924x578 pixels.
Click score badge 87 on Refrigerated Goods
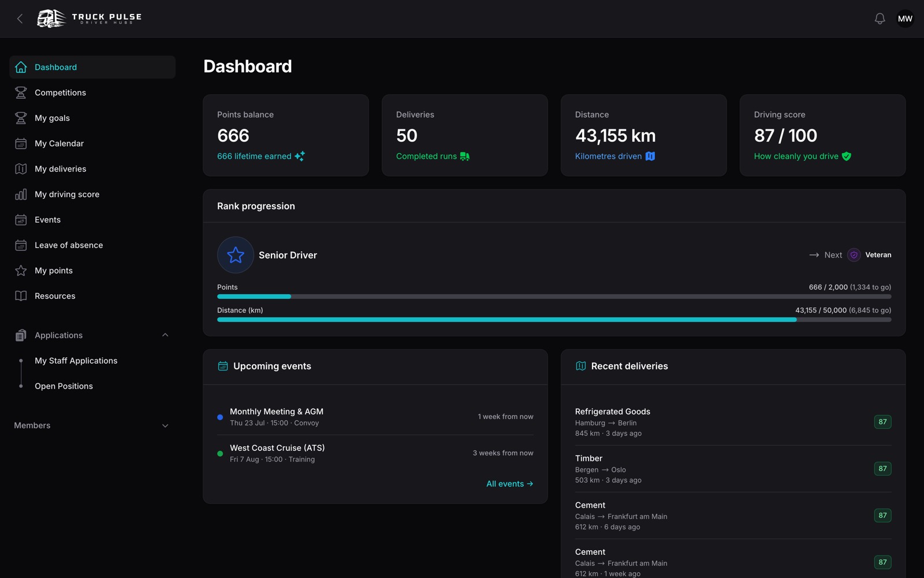point(882,422)
